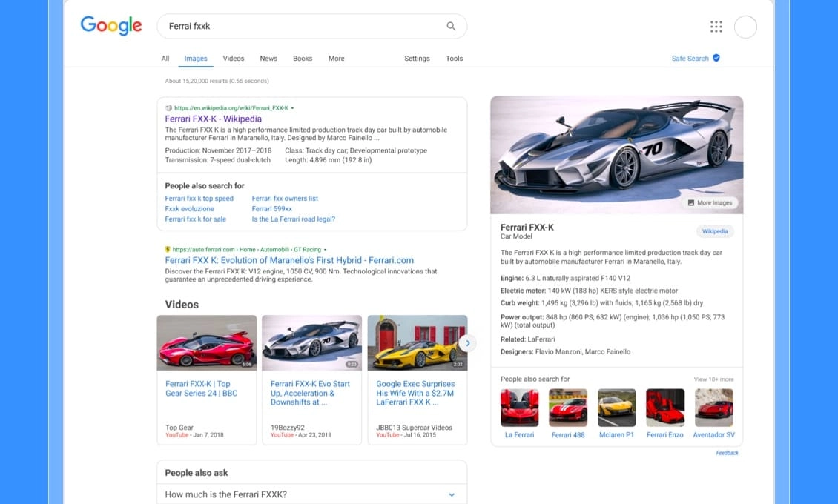The width and height of the screenshot is (838, 504).
Task: Click the Wikipedia result favicon
Action: tap(168, 108)
